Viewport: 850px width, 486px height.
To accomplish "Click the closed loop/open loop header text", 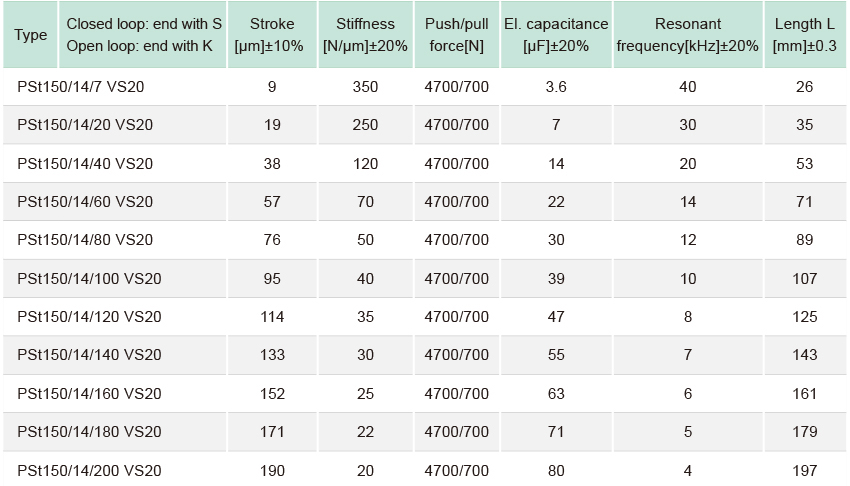I will (x=144, y=35).
